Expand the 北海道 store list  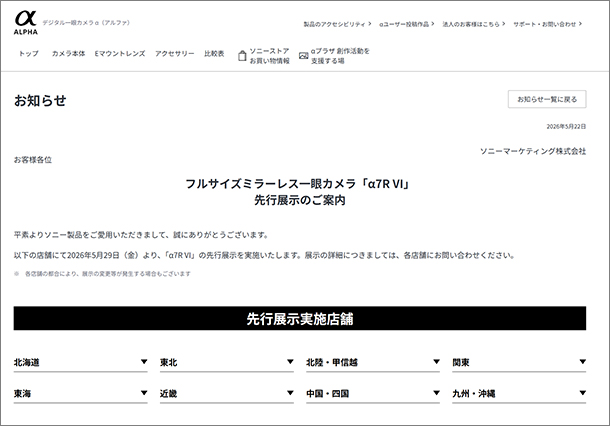click(x=81, y=362)
